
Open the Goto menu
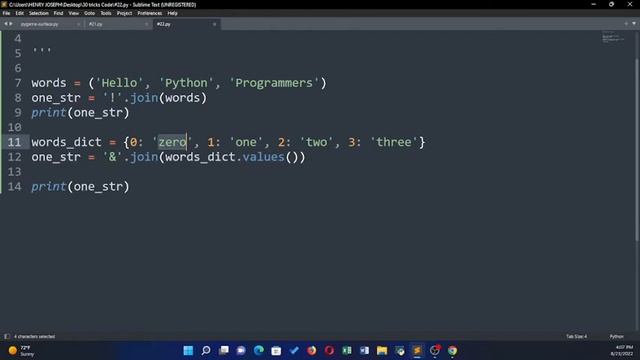point(89,13)
